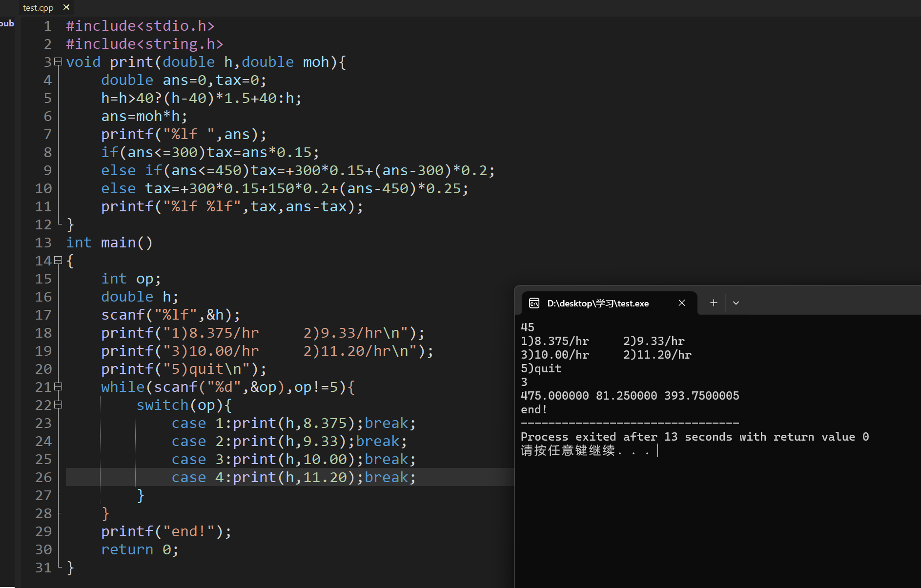Click terminal '5)quit' output line

pos(541,368)
